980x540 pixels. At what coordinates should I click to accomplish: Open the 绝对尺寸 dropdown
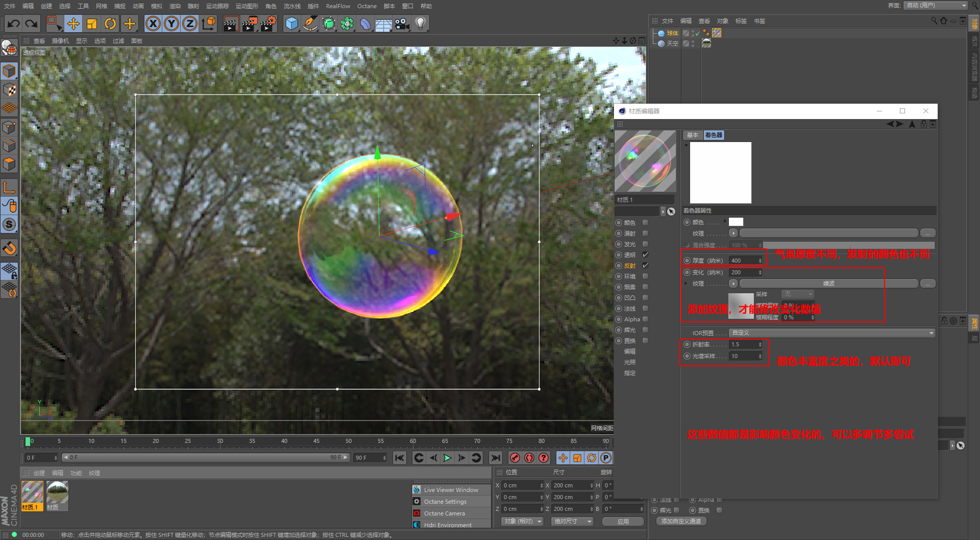(x=573, y=521)
